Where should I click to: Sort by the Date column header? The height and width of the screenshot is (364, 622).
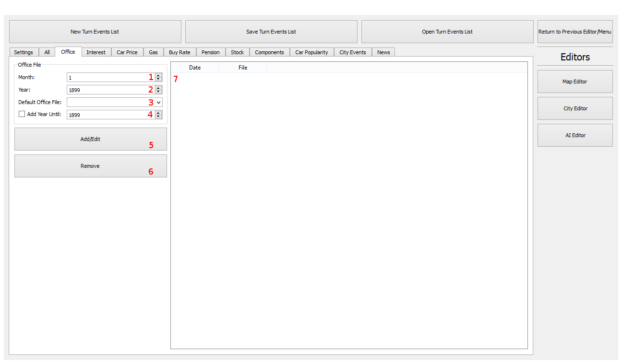tap(194, 68)
